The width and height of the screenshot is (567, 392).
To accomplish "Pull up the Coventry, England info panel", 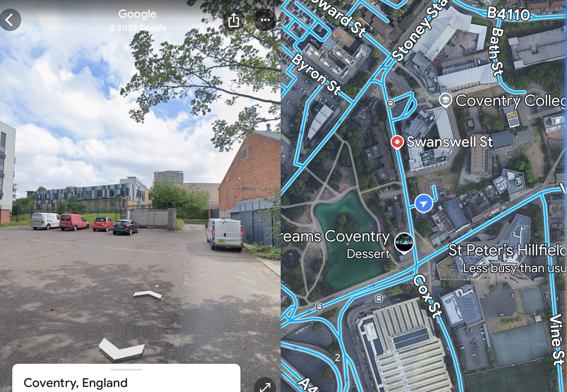I will [126, 378].
